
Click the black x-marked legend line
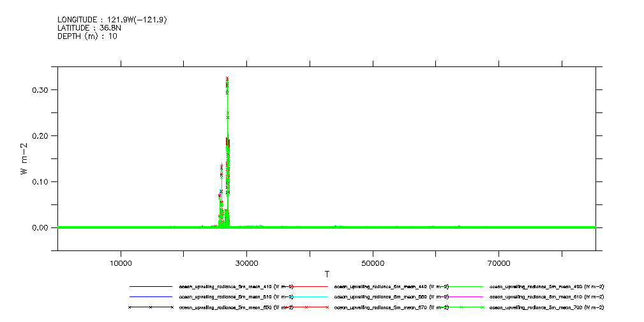click(151, 307)
